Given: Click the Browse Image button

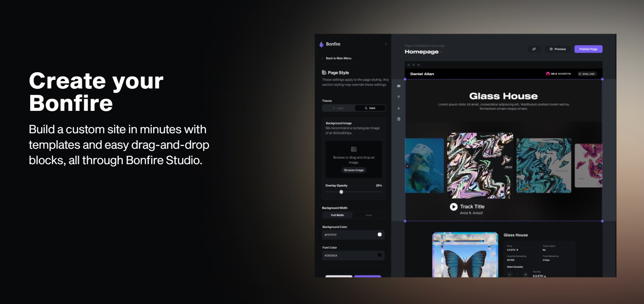Looking at the screenshot, I should pyautogui.click(x=354, y=170).
